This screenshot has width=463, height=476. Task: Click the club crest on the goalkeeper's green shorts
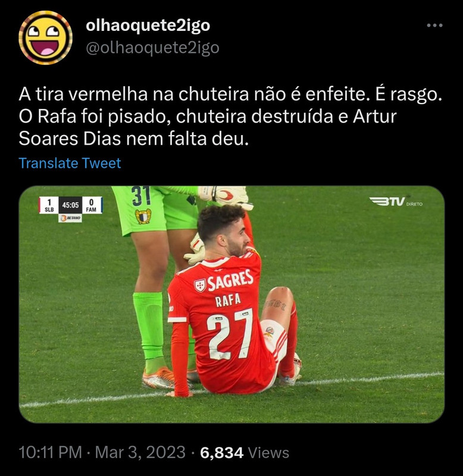143,216
